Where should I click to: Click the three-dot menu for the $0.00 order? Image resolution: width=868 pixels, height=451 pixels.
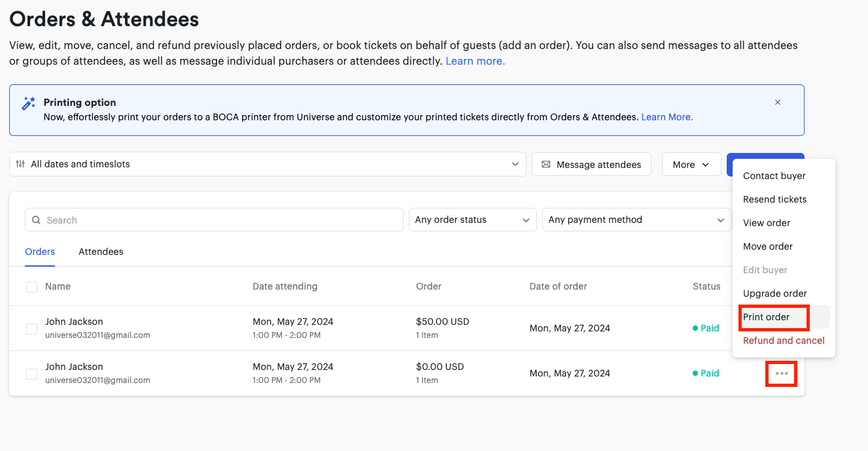click(x=782, y=374)
